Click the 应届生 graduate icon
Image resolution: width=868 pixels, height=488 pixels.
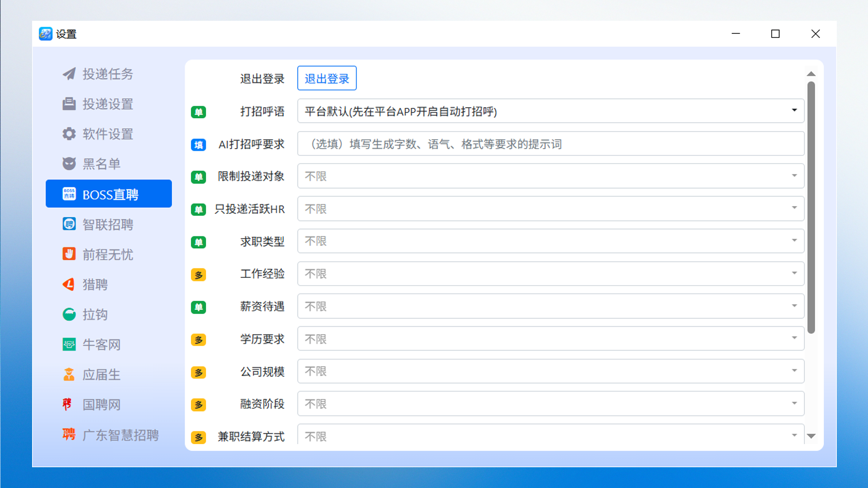pyautogui.click(x=69, y=374)
